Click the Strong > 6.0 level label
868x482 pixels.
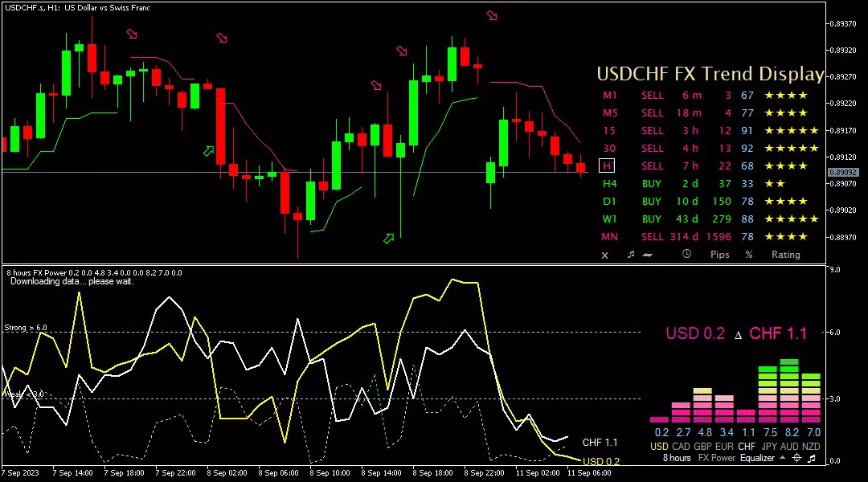click(x=26, y=328)
